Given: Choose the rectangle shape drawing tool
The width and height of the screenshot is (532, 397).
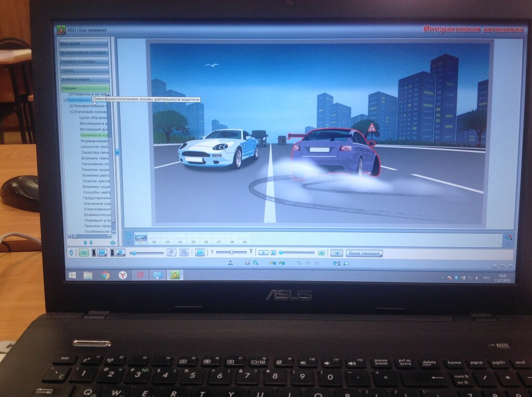Looking at the screenshot, I should pyautogui.click(x=102, y=253).
